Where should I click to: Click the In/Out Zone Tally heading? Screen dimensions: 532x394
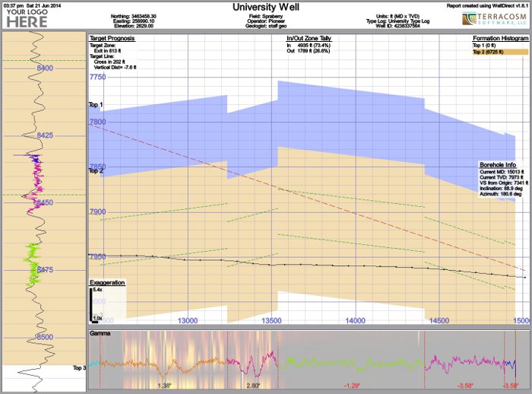(x=309, y=38)
